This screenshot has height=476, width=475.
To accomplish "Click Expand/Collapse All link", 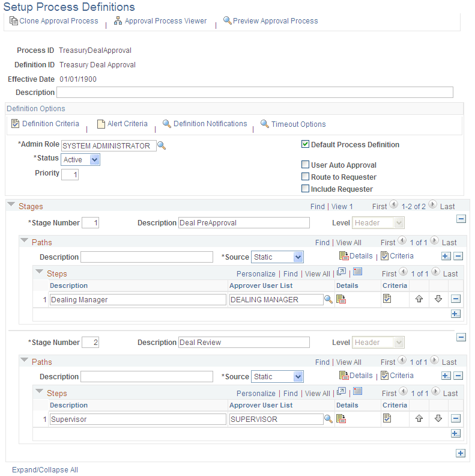I will 45,469.
